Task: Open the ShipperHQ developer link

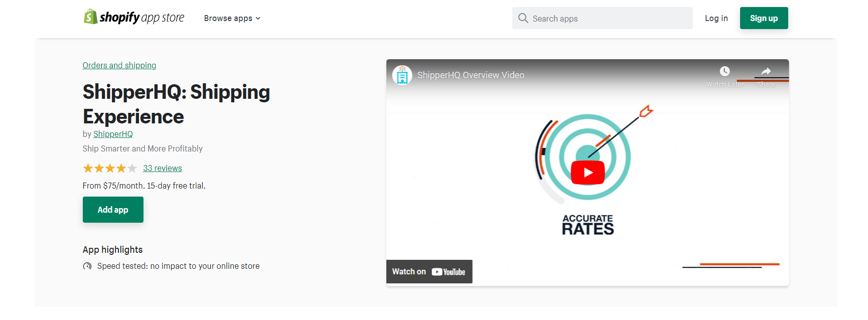Action: pos(113,134)
